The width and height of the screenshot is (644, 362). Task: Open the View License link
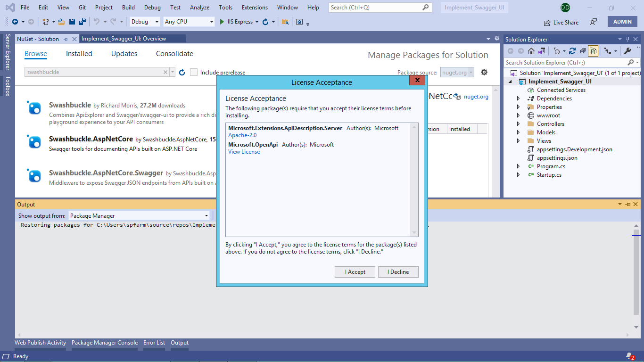point(244,152)
